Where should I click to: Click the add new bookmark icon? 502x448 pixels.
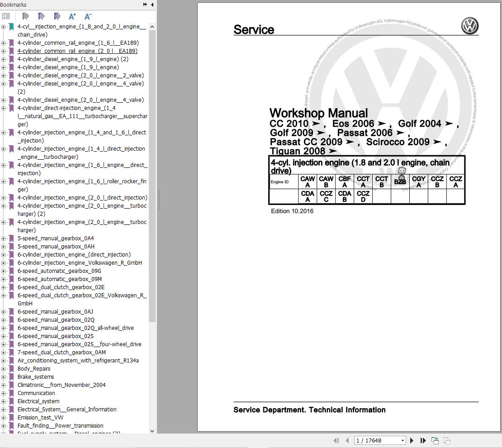coord(41,16)
